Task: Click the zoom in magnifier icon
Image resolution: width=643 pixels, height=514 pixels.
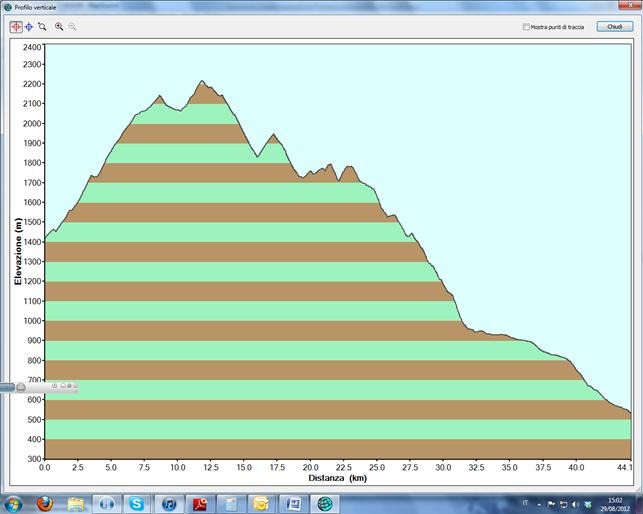Action: tap(59, 27)
